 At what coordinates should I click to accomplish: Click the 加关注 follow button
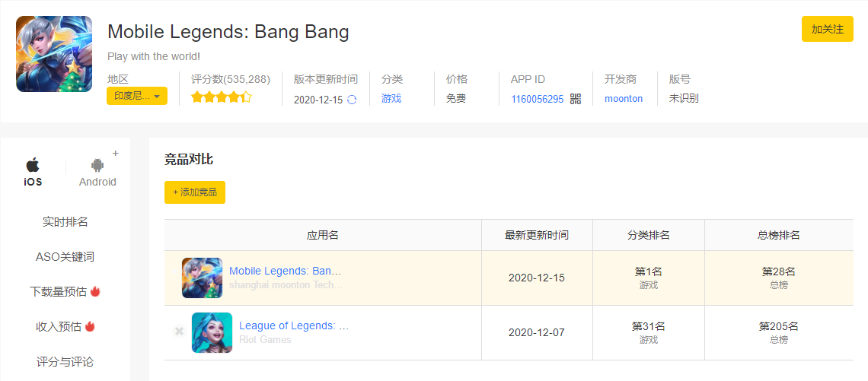pyautogui.click(x=828, y=30)
